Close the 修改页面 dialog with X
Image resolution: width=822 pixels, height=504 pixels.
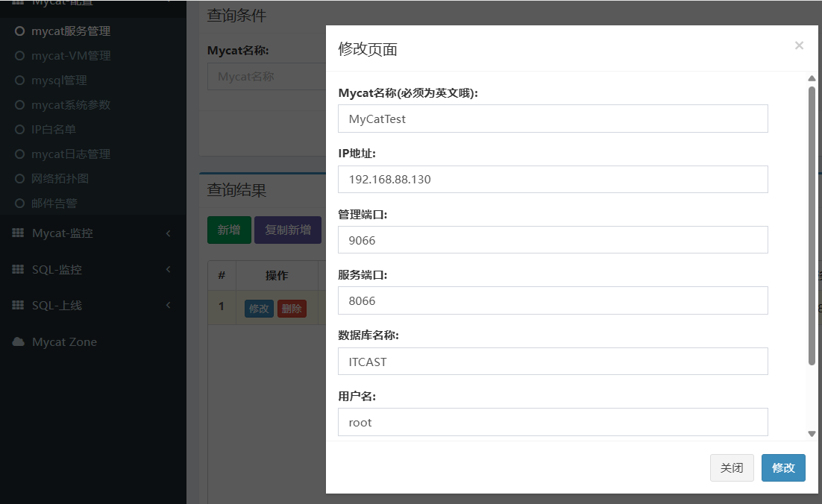click(x=799, y=45)
